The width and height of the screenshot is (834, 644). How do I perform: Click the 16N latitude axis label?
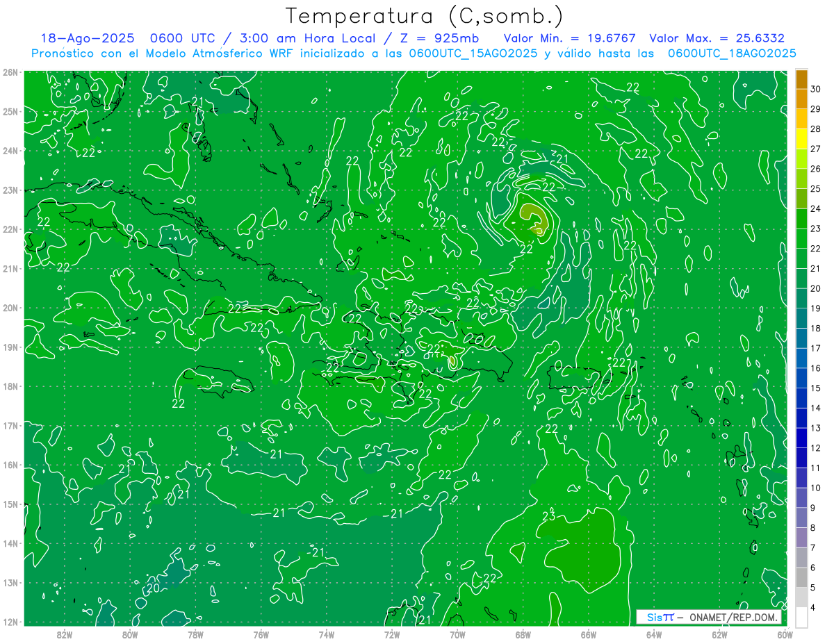[x=10, y=465]
